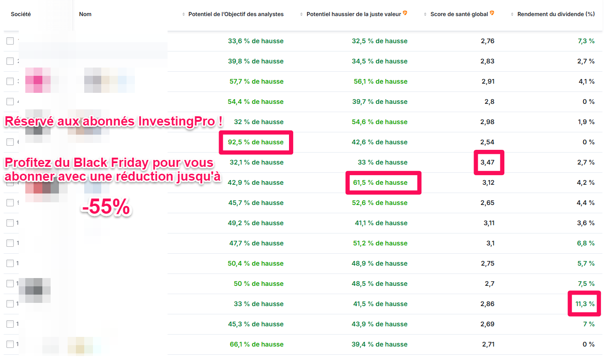Image resolution: width=607 pixels, height=364 pixels.
Task: Check the box in the 54,4 % de hausse row
Action: [x=10, y=102]
